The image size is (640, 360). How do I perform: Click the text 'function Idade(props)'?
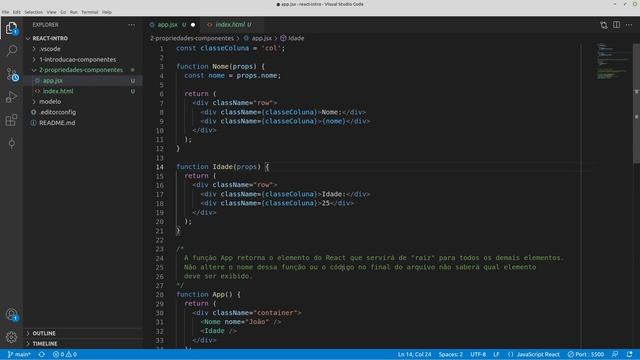pos(218,167)
